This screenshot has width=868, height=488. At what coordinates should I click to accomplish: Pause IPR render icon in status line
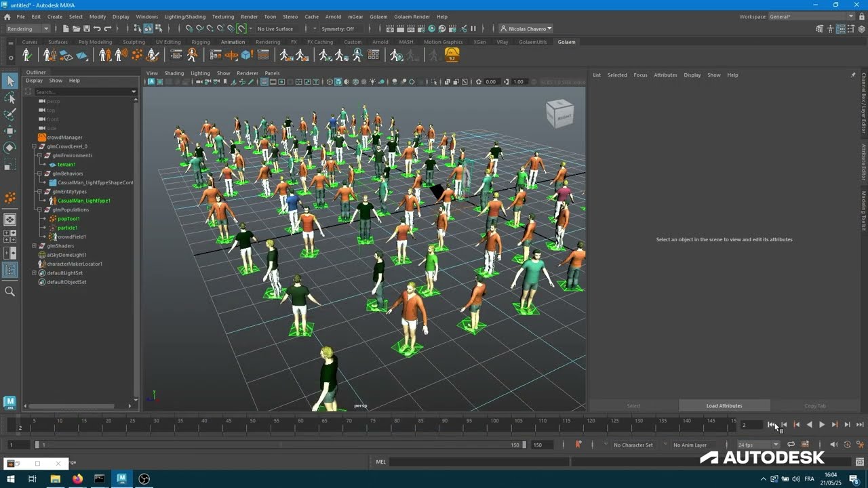tap(473, 28)
